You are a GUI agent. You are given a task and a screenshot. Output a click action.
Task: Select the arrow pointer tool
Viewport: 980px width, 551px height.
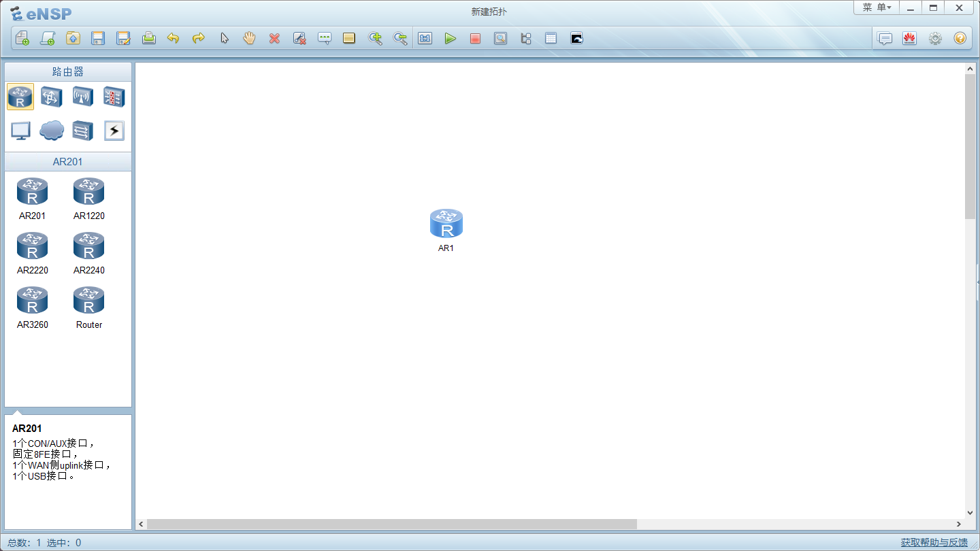click(x=224, y=39)
